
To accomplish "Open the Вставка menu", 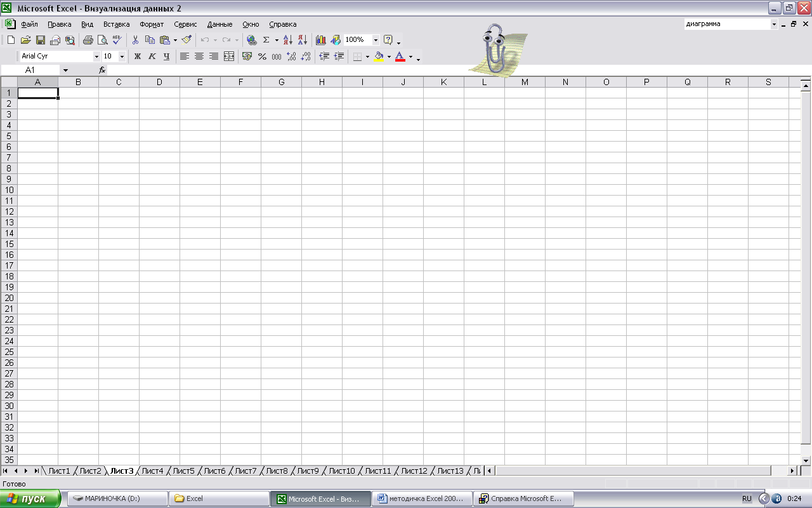I will click(117, 24).
